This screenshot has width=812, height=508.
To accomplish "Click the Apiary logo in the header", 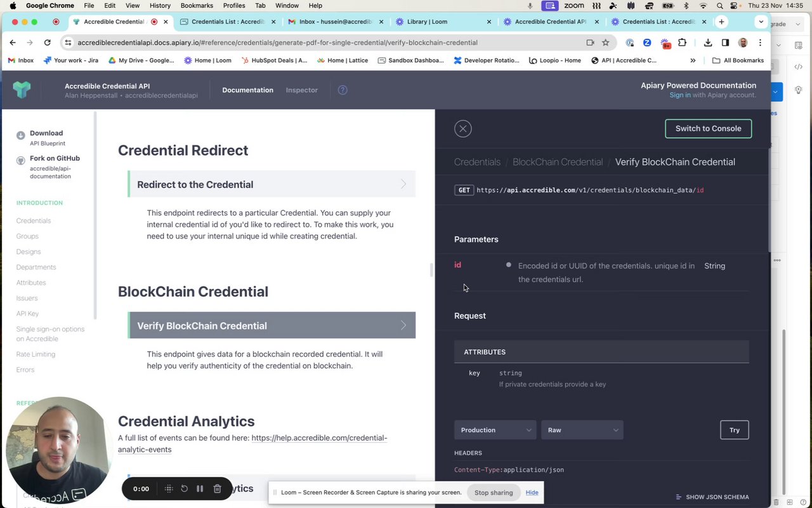I will 22,90.
